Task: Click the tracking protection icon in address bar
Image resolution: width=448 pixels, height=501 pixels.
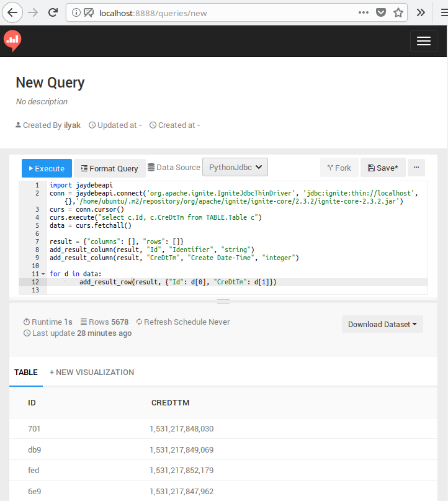Action: [x=89, y=13]
